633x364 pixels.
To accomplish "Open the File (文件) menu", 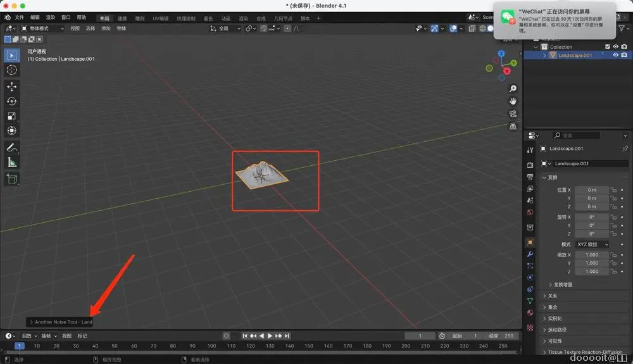I will point(20,17).
